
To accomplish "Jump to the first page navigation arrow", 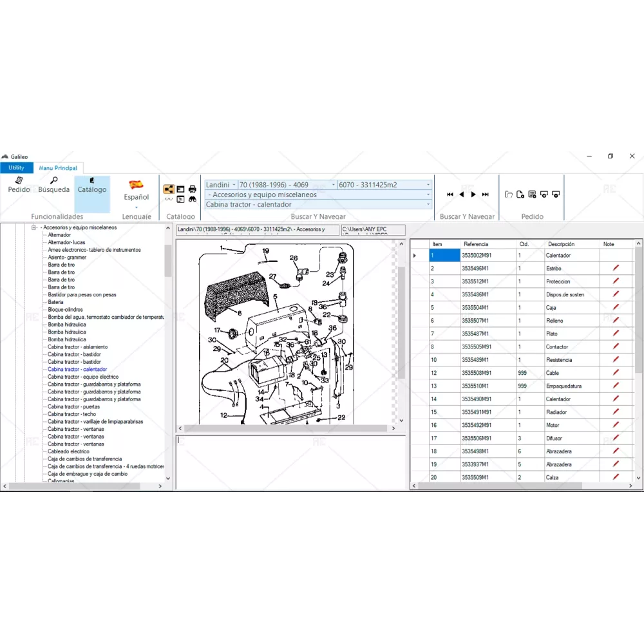I will (x=450, y=194).
